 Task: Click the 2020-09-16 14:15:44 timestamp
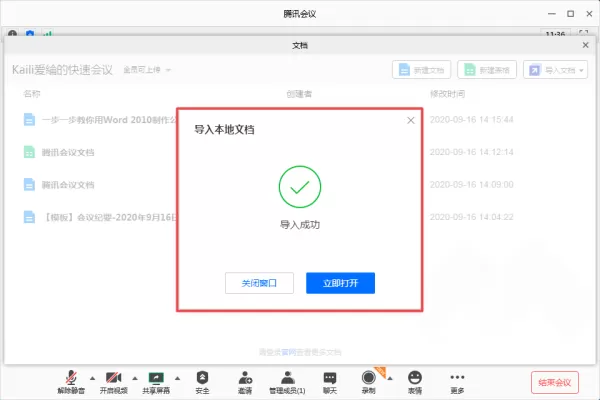[471, 120]
